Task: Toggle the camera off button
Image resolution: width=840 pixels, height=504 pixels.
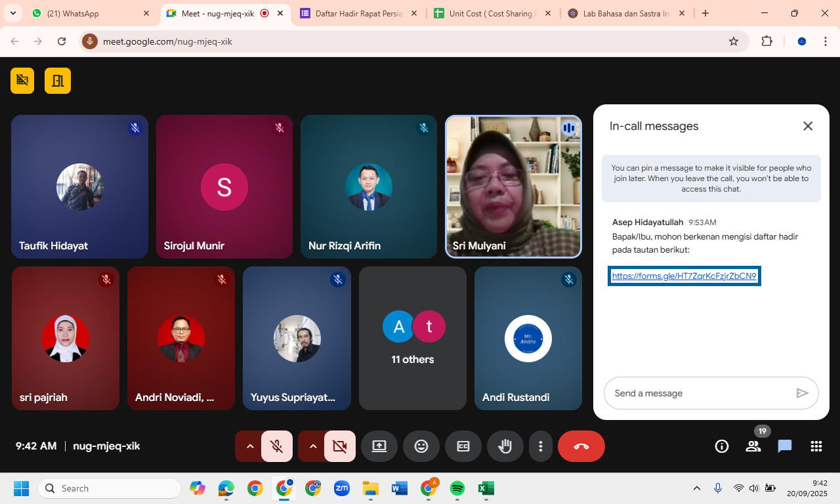Action: (x=339, y=446)
